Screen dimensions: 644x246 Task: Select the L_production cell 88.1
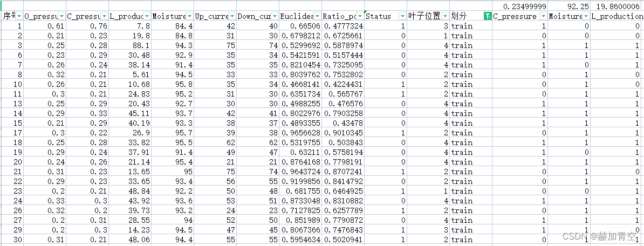130,45
